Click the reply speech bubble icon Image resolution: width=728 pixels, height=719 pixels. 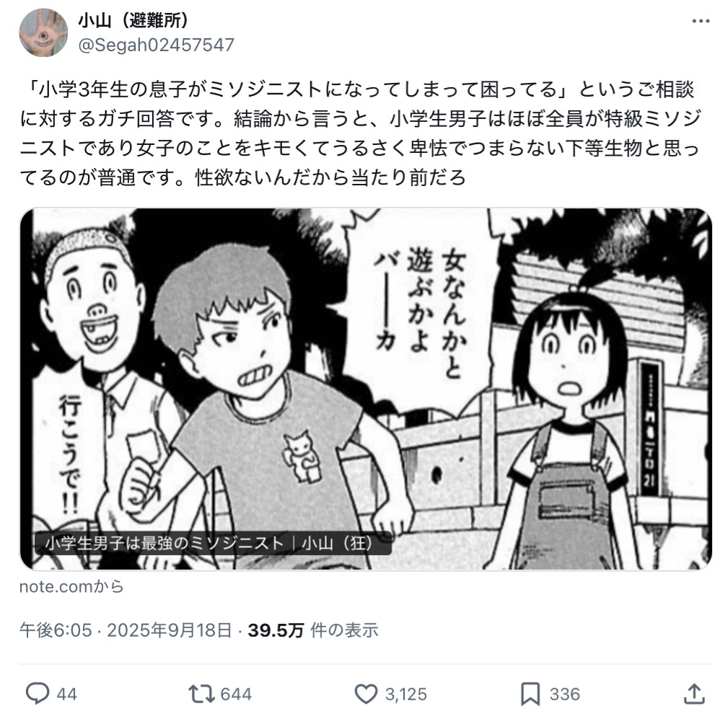coord(37,694)
